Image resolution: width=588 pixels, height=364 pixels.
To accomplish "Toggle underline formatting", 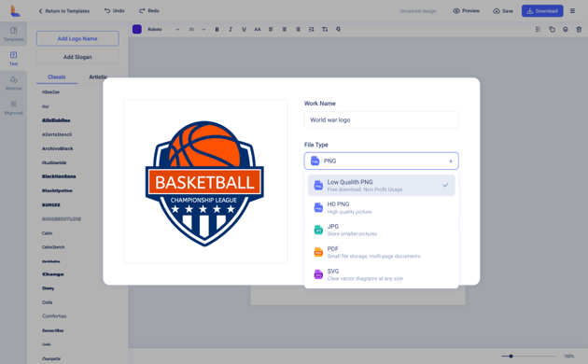I will (x=244, y=29).
